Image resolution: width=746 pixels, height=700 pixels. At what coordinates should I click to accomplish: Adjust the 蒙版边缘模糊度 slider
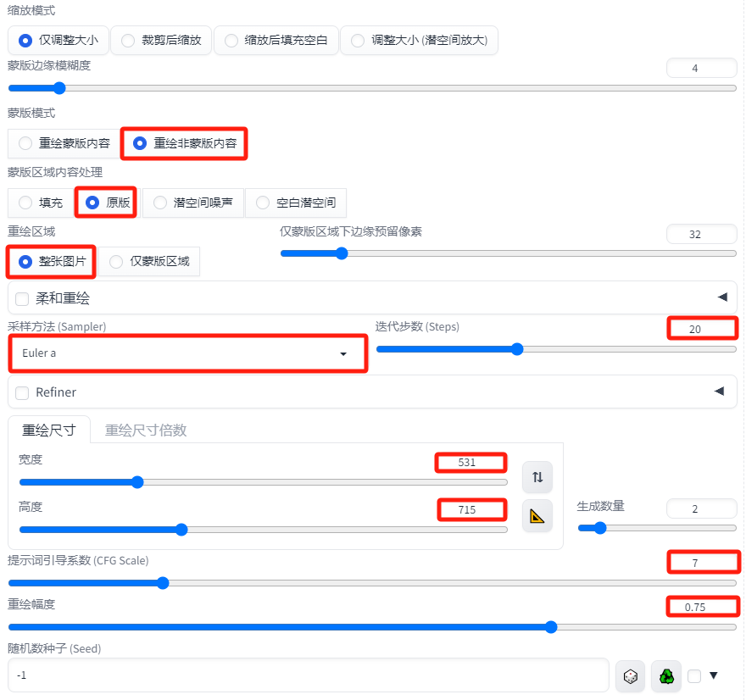click(x=372, y=88)
